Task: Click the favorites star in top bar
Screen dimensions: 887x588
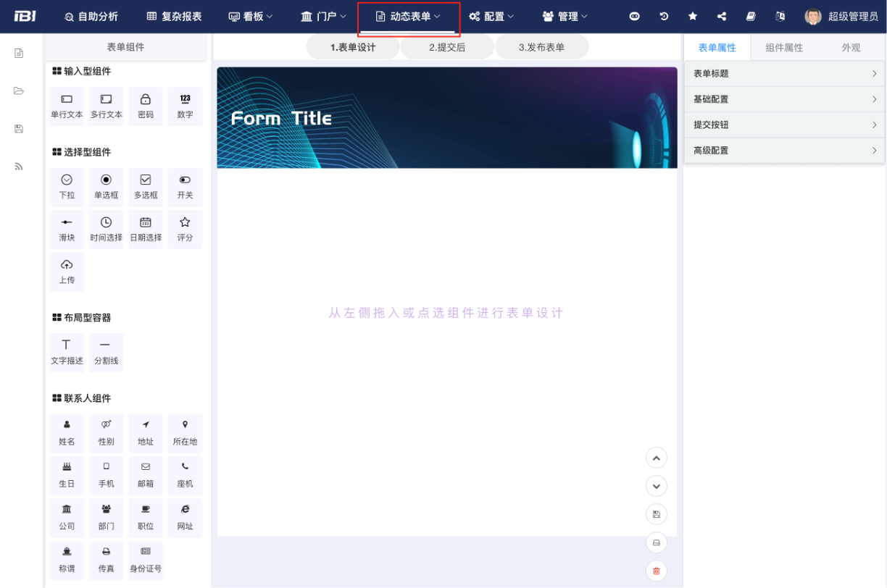Action: [x=692, y=17]
